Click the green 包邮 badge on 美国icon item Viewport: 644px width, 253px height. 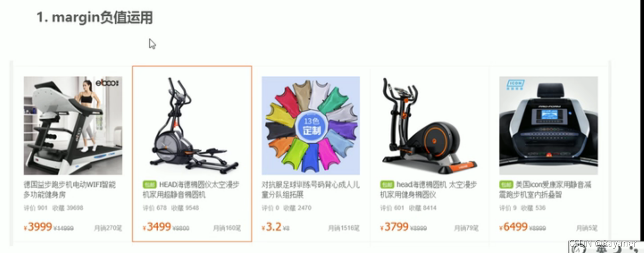coord(506,185)
